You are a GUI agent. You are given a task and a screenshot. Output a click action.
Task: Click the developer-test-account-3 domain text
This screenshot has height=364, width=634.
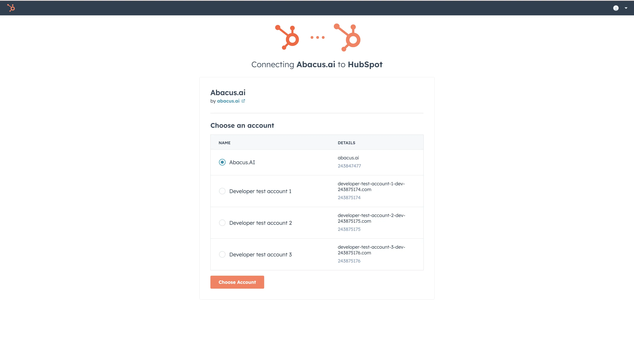pyautogui.click(x=371, y=250)
